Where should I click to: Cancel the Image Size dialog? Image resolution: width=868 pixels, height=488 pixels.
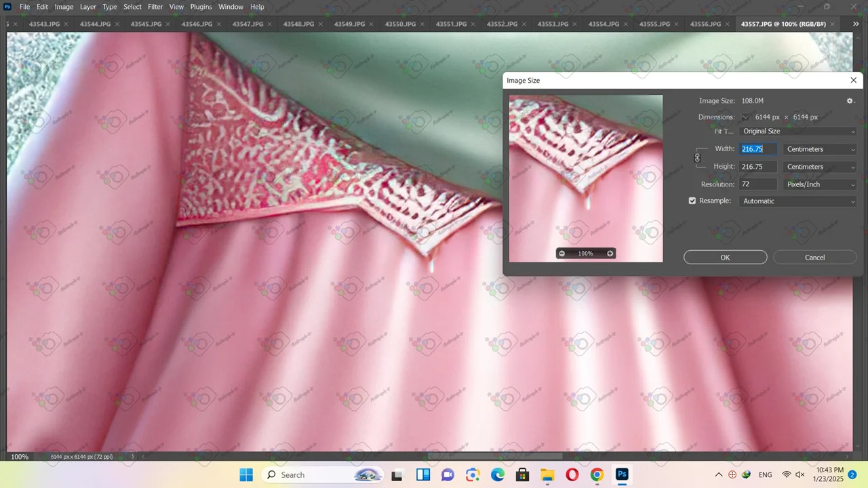tap(814, 258)
